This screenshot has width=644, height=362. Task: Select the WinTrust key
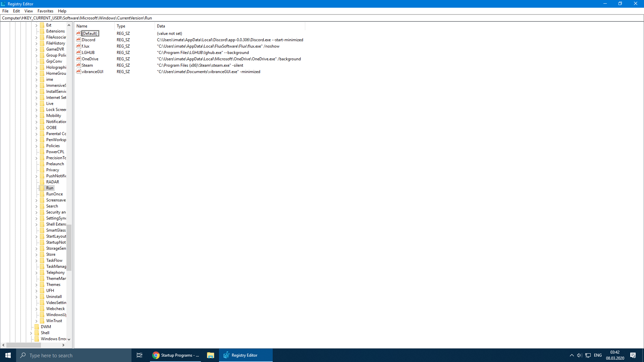point(54,321)
